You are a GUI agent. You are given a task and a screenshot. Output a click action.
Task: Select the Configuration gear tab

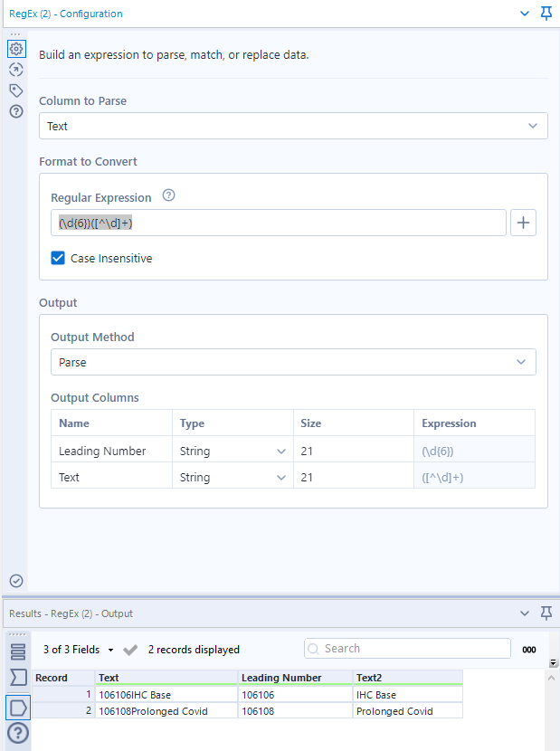point(15,49)
